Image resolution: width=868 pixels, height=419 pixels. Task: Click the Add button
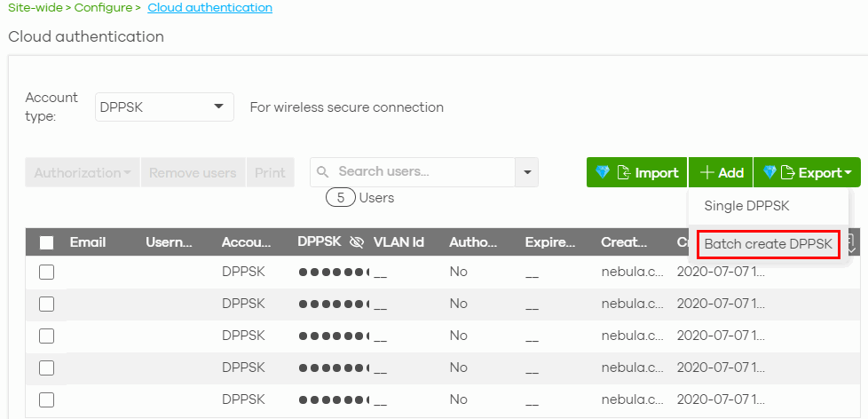(x=721, y=173)
